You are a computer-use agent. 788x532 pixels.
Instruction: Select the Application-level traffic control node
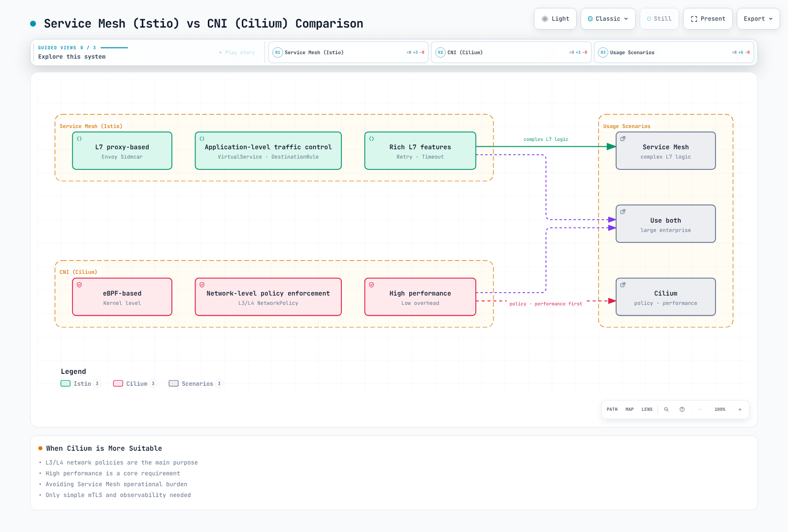268,151
